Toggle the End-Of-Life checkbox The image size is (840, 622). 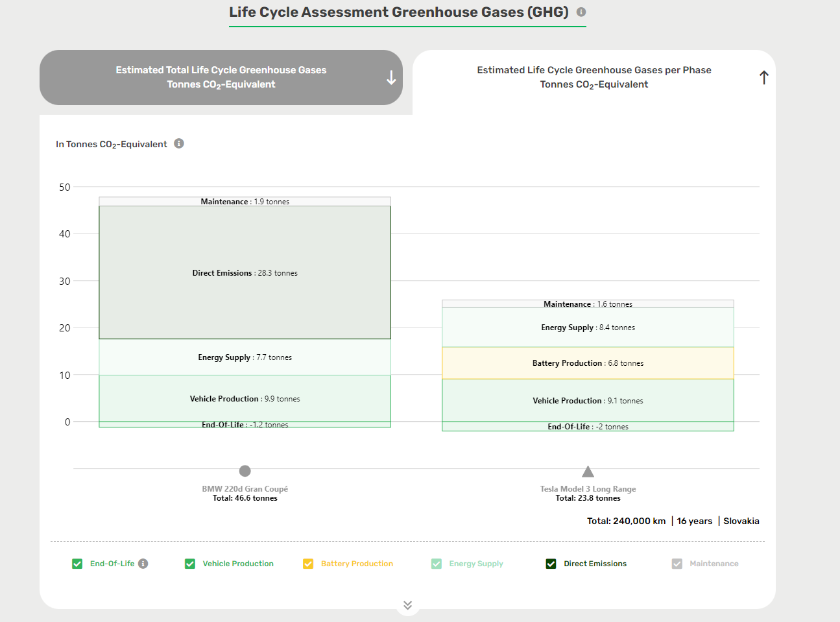(77, 564)
